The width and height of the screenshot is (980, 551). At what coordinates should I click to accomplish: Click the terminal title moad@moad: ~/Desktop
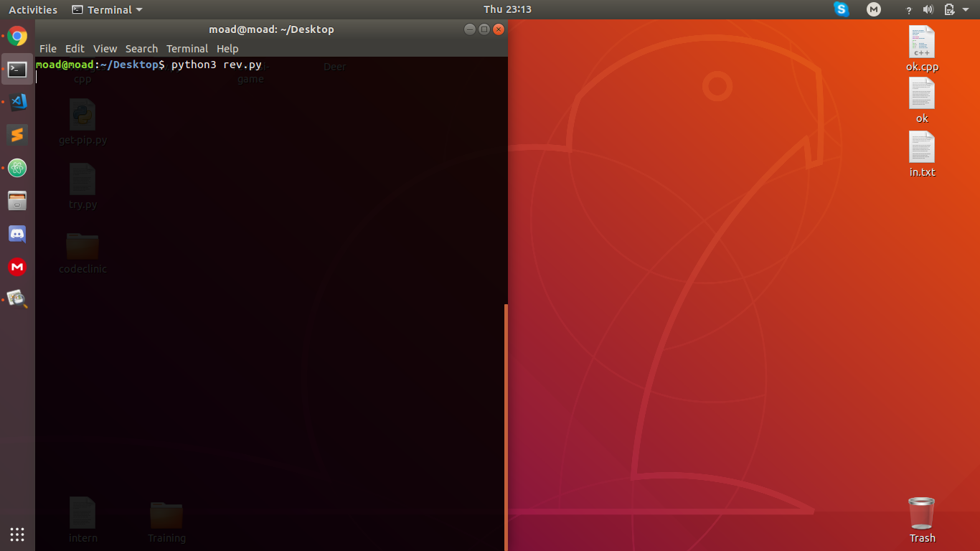pyautogui.click(x=271, y=29)
